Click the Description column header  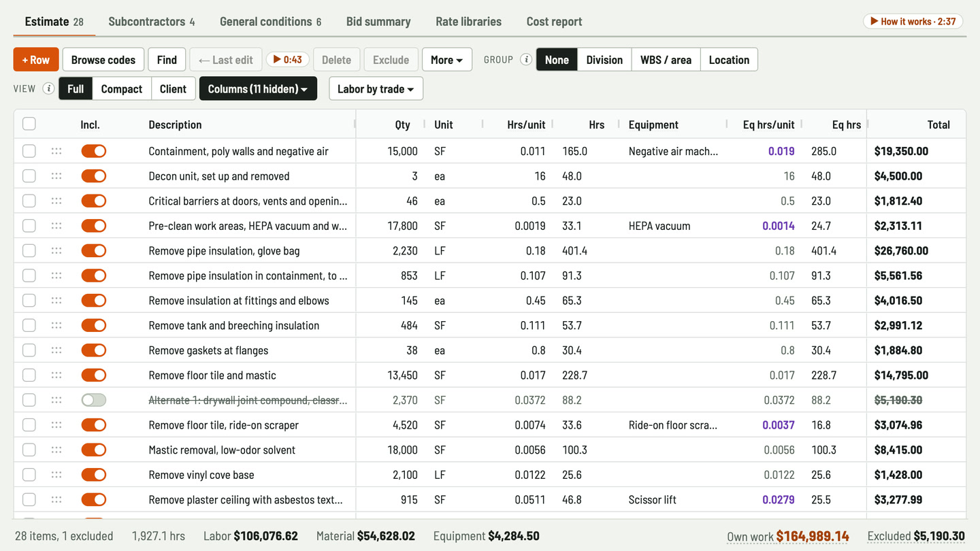[175, 124]
